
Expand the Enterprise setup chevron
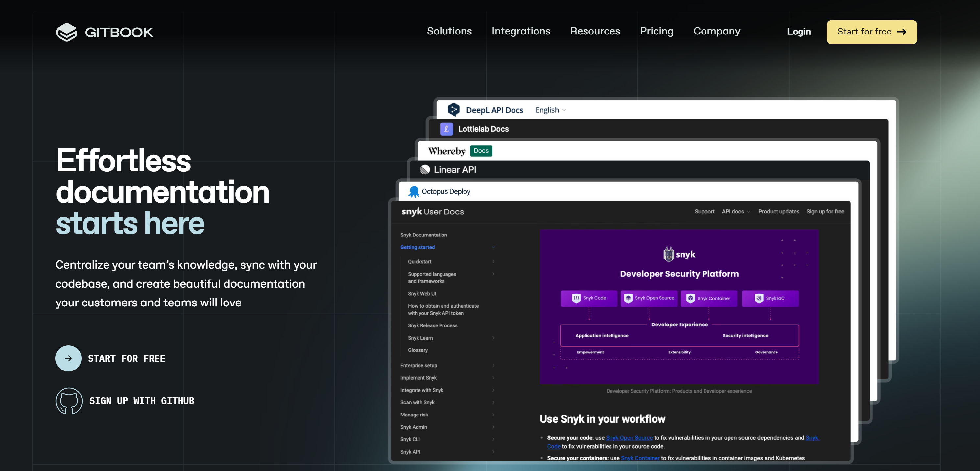point(493,365)
